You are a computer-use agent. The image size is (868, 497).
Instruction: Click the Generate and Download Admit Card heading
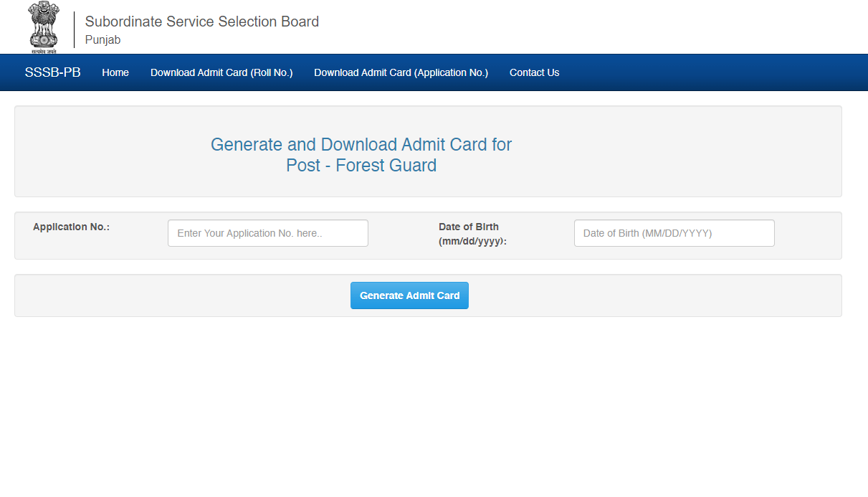361,145
